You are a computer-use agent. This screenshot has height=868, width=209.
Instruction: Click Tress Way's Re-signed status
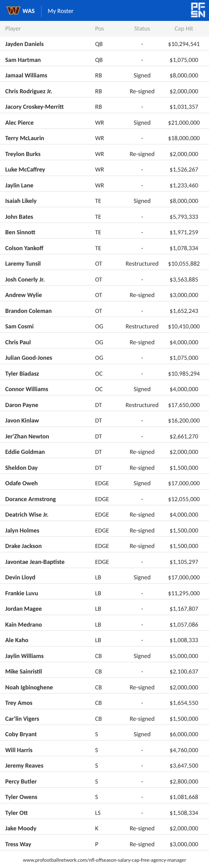(142, 844)
